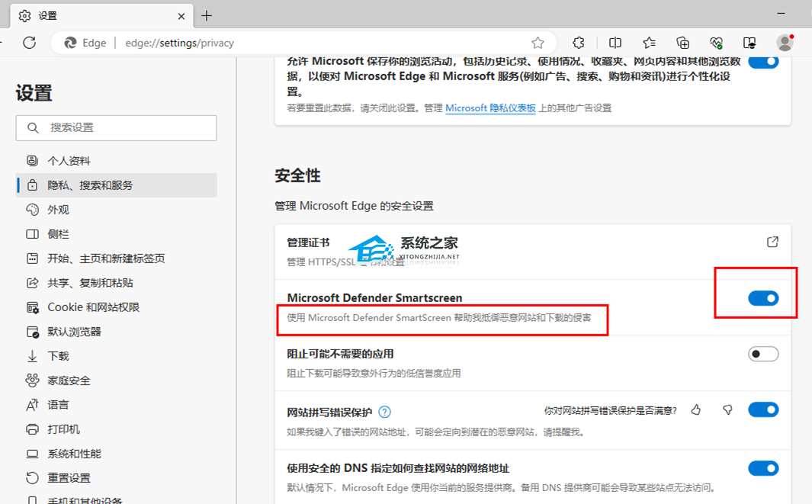This screenshot has width=812, height=504.
Task: Open the Extensions puzzle icon
Action: tap(579, 43)
